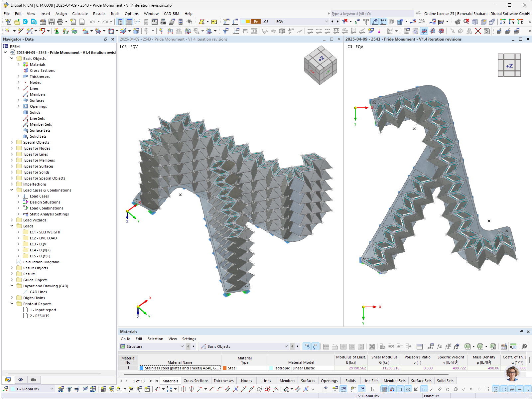Click the new nodal support green icon
This screenshot has height=399, width=532.
tap(57, 31)
